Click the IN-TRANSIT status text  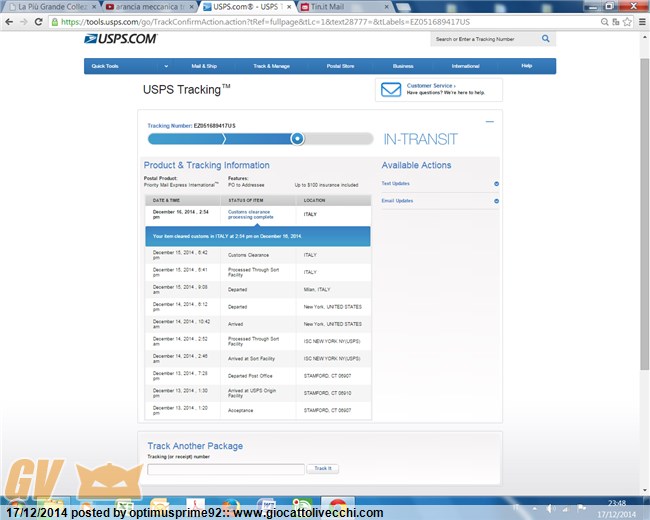[420, 139]
